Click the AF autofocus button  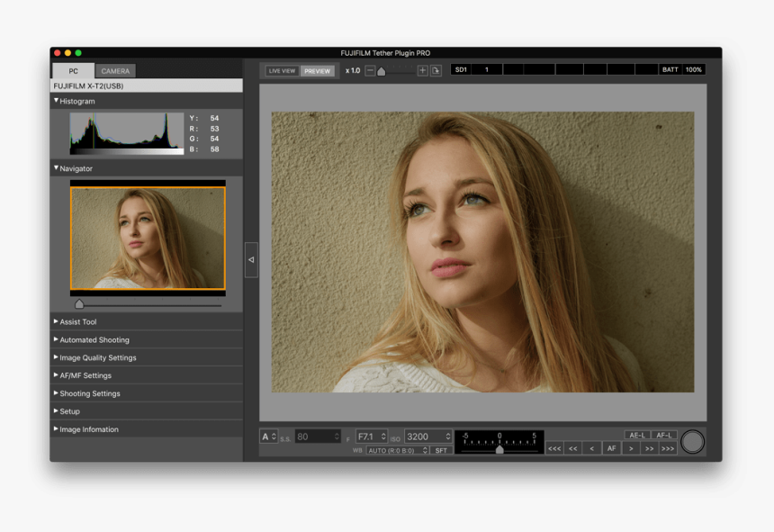click(x=611, y=448)
